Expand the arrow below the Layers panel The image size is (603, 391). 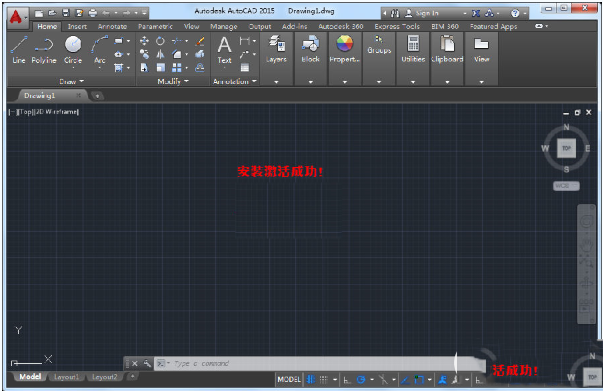276,82
